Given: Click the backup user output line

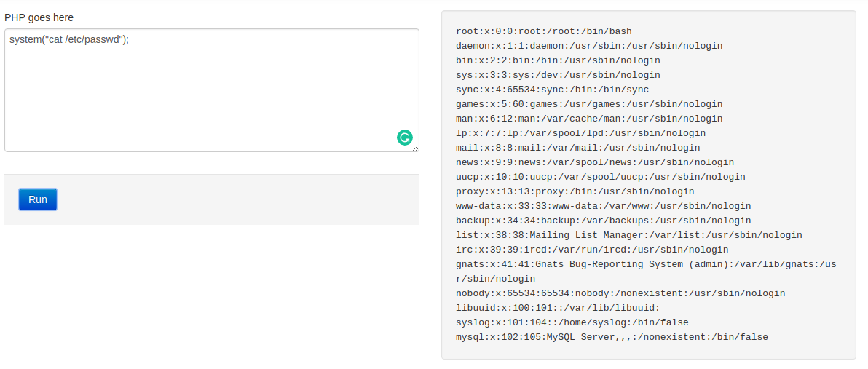Looking at the screenshot, I should pyautogui.click(x=603, y=221).
